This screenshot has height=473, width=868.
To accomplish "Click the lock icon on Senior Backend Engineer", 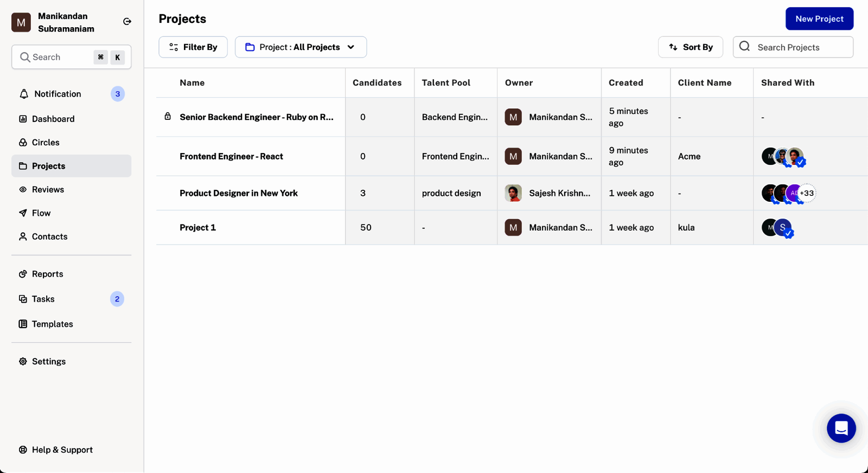I will click(x=168, y=117).
